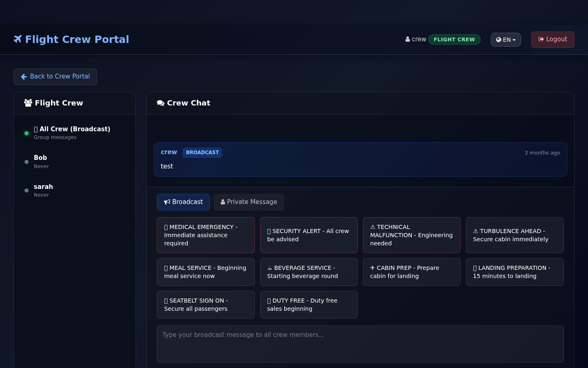Click sender name 'crew' in the message

click(x=169, y=152)
